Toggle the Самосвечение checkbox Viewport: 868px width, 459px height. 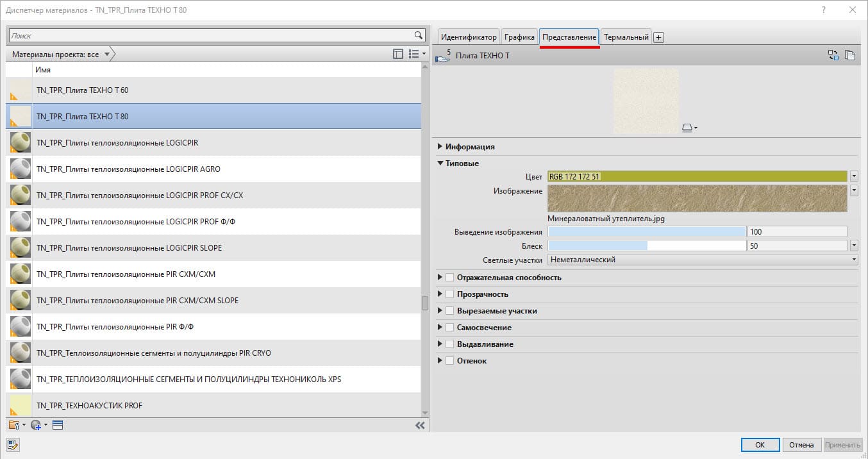click(x=449, y=328)
